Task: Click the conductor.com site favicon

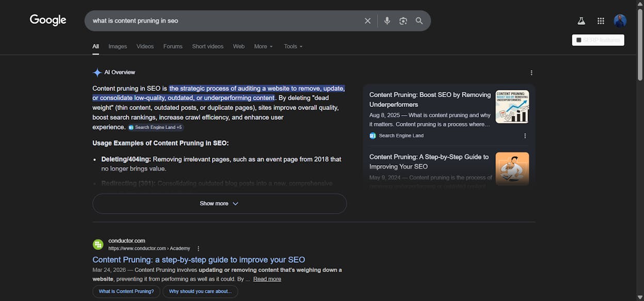Action: click(98, 244)
